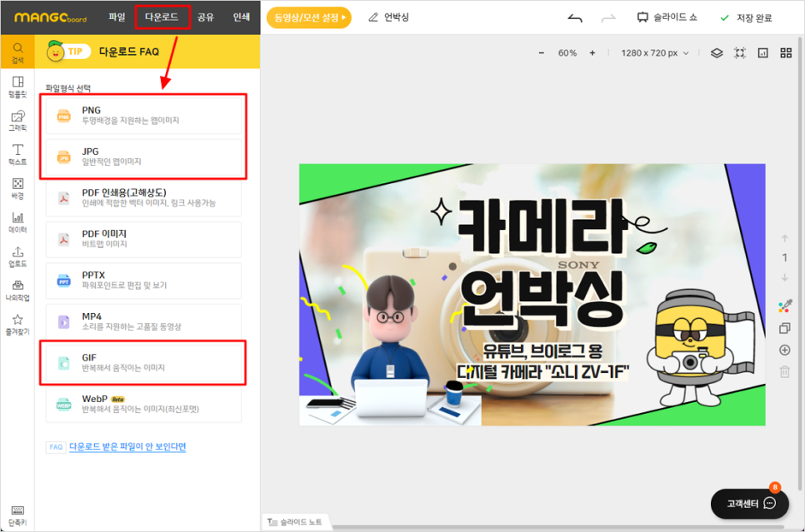Choose GIF download format
The width and height of the screenshot is (805, 532).
pyautogui.click(x=143, y=363)
